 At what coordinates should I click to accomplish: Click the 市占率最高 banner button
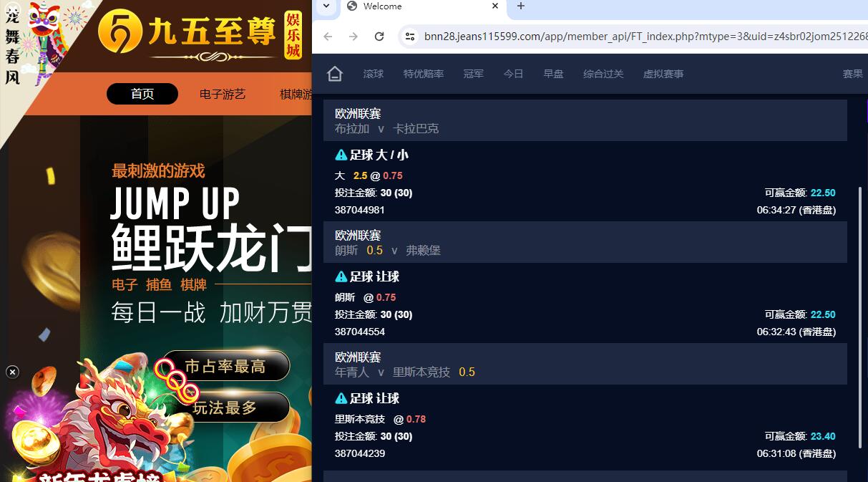click(x=225, y=366)
